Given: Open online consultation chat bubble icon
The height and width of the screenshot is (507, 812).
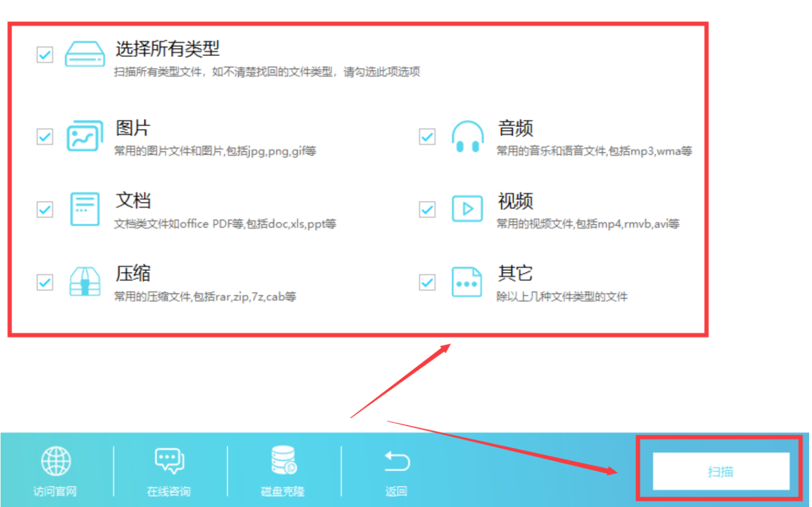Looking at the screenshot, I should 169,461.
